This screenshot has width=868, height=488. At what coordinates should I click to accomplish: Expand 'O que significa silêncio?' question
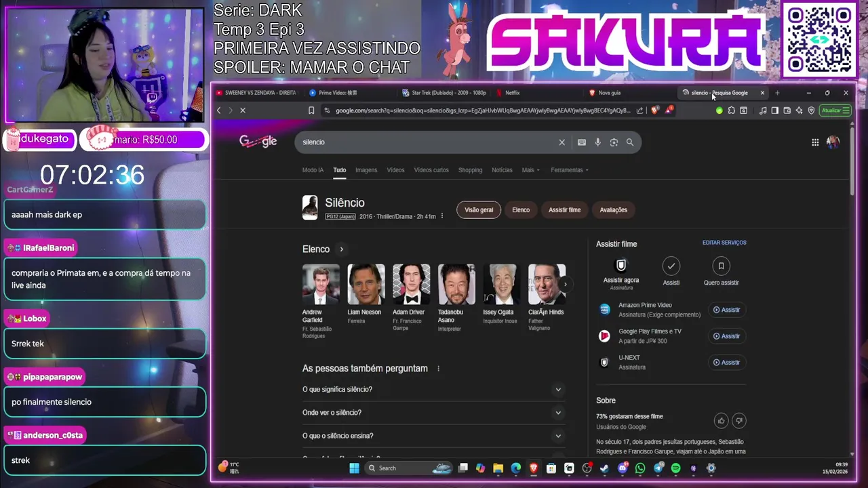coord(433,390)
